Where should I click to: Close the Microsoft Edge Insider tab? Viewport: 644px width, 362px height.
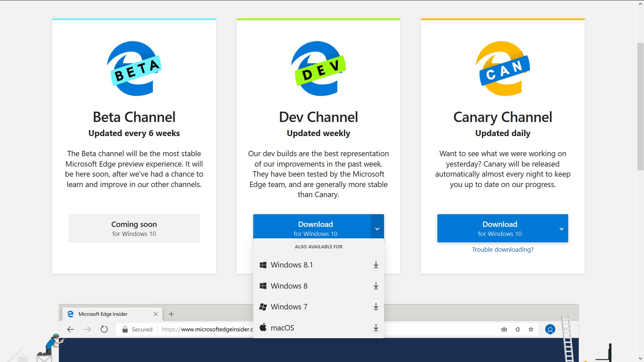[156, 314]
